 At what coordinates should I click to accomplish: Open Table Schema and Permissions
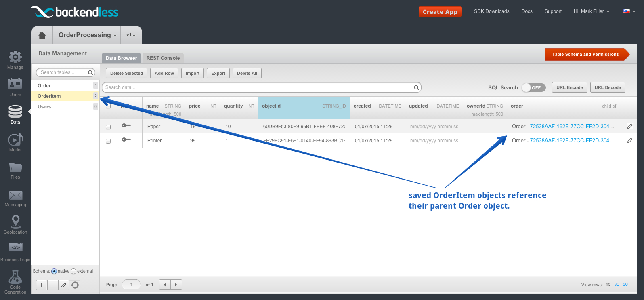click(587, 54)
